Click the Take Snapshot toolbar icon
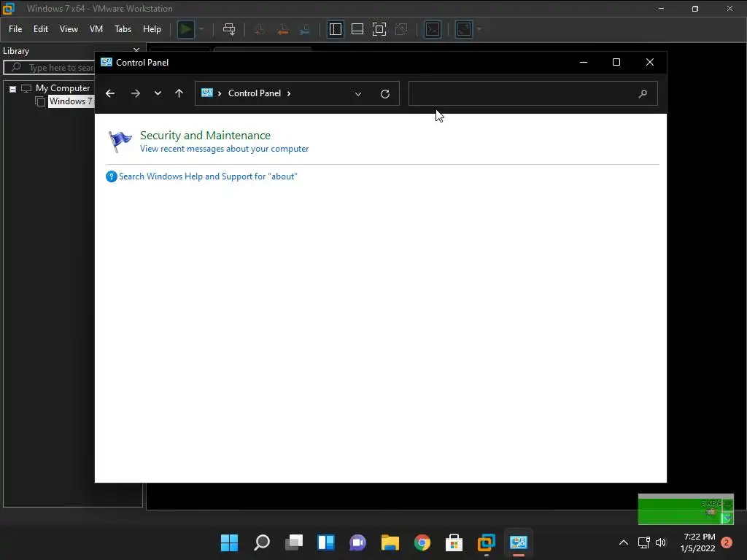Screen dimensions: 747x560 pos(260,29)
